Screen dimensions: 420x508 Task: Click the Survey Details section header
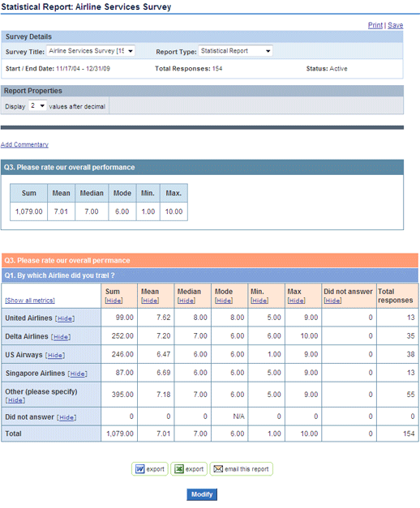[202, 36]
